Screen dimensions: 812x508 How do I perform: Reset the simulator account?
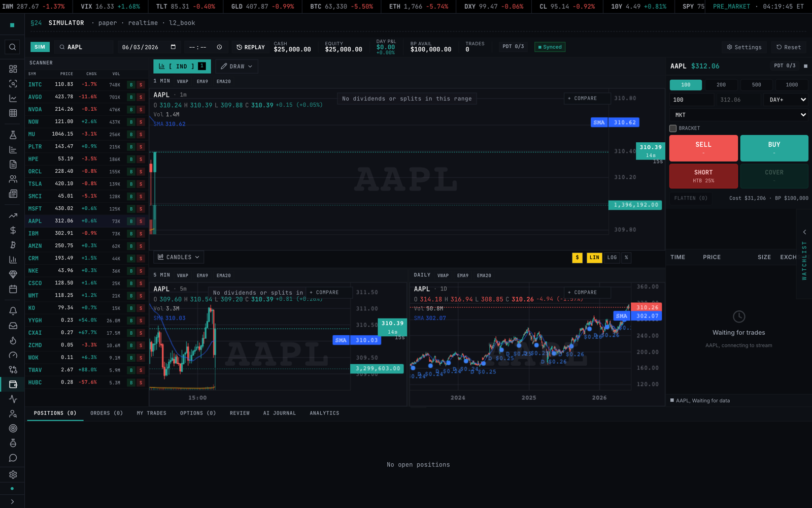(x=789, y=47)
